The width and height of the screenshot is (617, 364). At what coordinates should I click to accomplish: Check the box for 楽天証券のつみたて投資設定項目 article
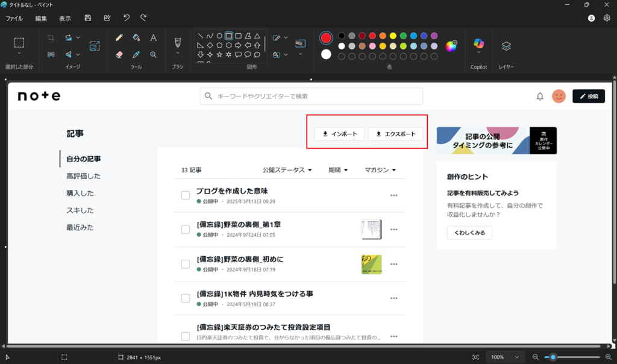[x=186, y=336]
